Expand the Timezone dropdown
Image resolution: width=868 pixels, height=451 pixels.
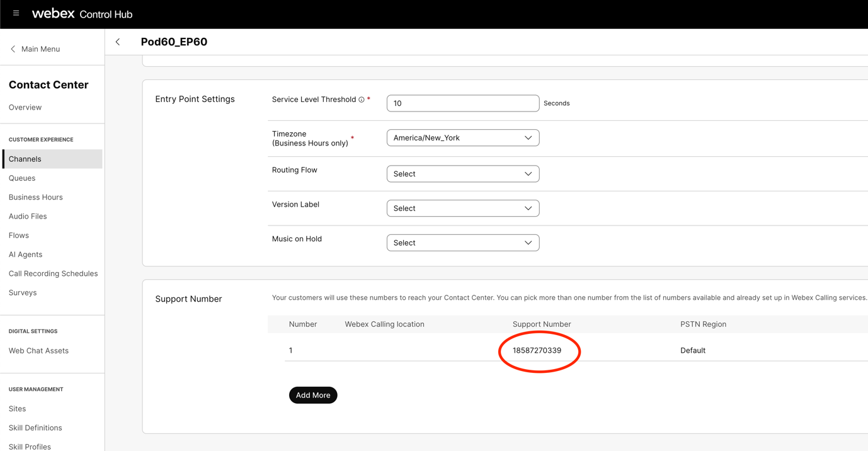coord(462,138)
